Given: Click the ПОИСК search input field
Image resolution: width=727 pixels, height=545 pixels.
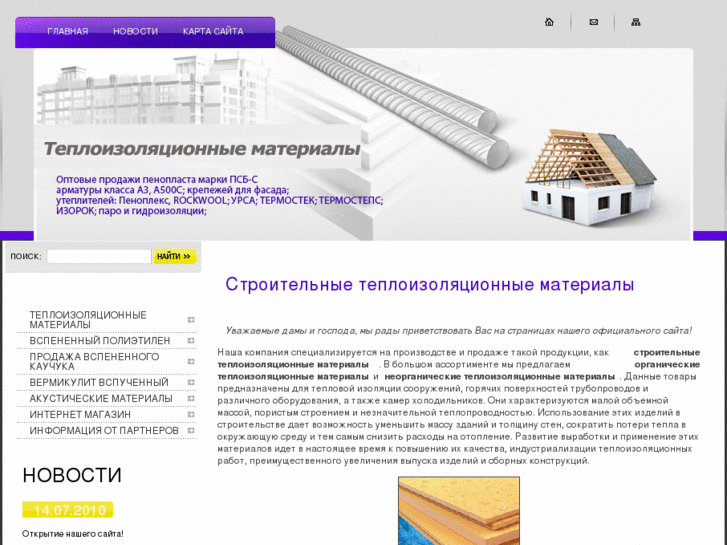Looking at the screenshot, I should [x=99, y=256].
